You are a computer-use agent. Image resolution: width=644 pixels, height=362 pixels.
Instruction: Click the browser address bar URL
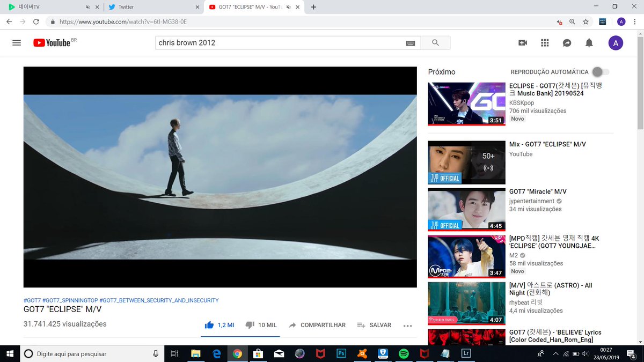(x=123, y=22)
